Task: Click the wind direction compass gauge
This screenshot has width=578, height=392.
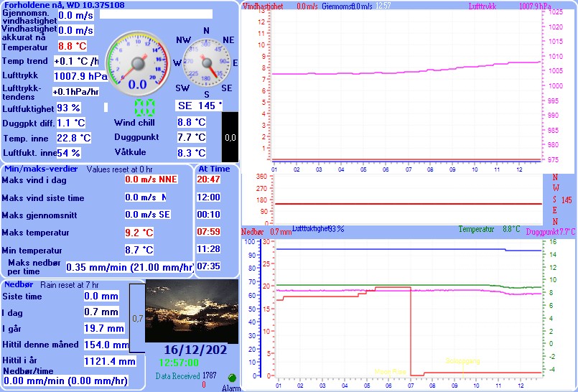Action: point(206,63)
